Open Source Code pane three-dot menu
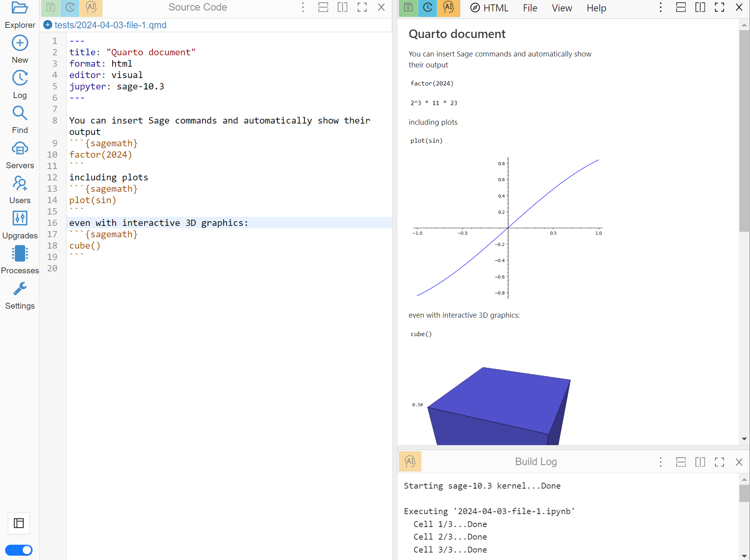 (x=303, y=7)
